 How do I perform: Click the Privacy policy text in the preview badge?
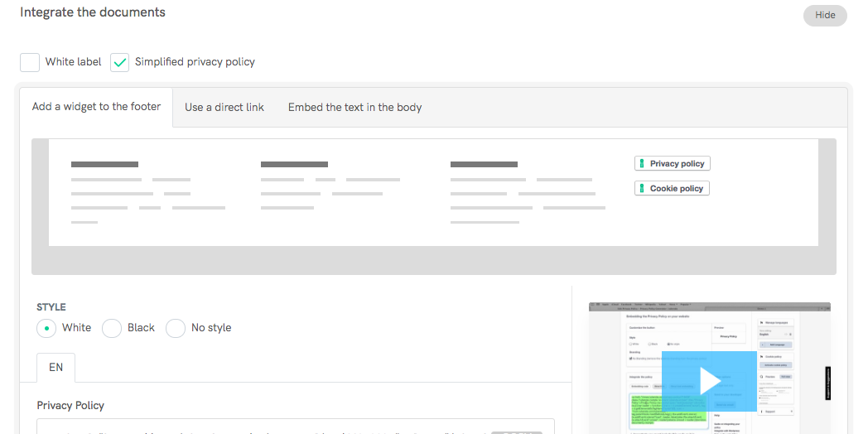(x=677, y=164)
